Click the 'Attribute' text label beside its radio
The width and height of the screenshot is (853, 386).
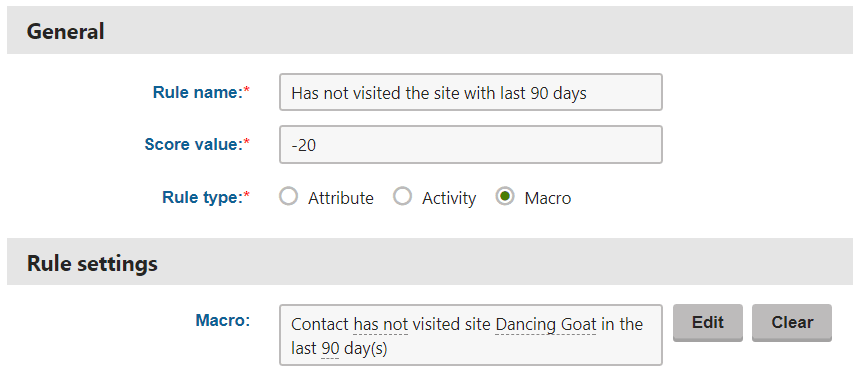point(341,198)
